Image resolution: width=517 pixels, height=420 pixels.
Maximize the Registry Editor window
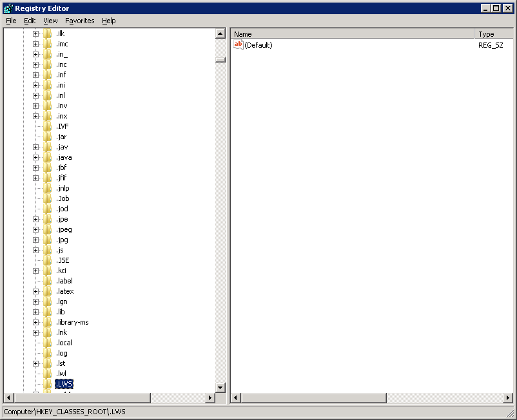(x=496, y=8)
